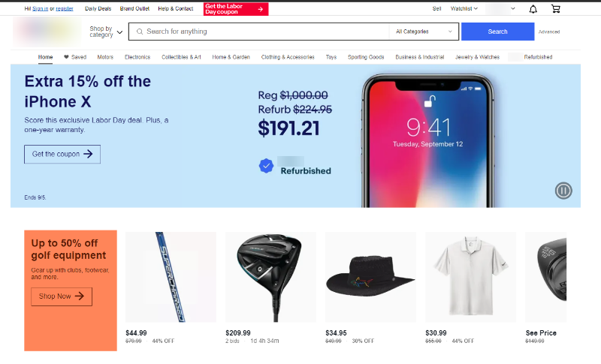Pause the banner carousel
Image resolution: width=601 pixels, height=364 pixels.
(x=563, y=190)
